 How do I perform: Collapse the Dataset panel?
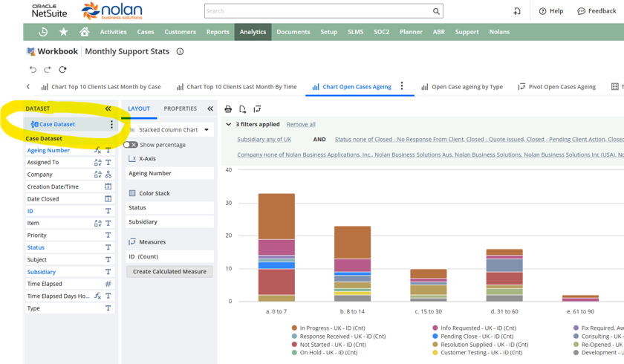[108, 108]
